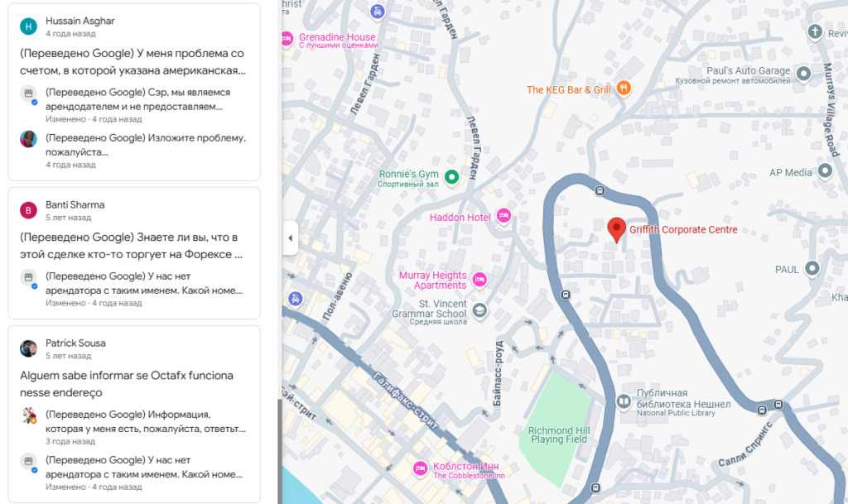Viewport: 848px width, 504px height.
Task: Expand the review text 'У меня проблема со счетом'
Action: click(x=133, y=62)
